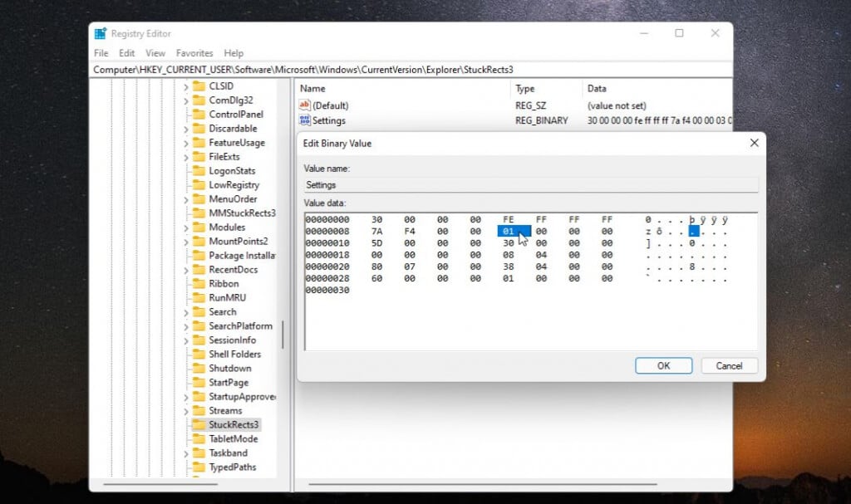Expand the SearchPlatform key
The image size is (851, 504).
185,326
